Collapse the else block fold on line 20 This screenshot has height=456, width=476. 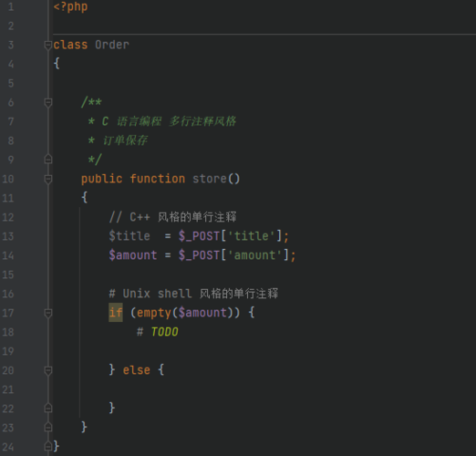pyautogui.click(x=48, y=370)
